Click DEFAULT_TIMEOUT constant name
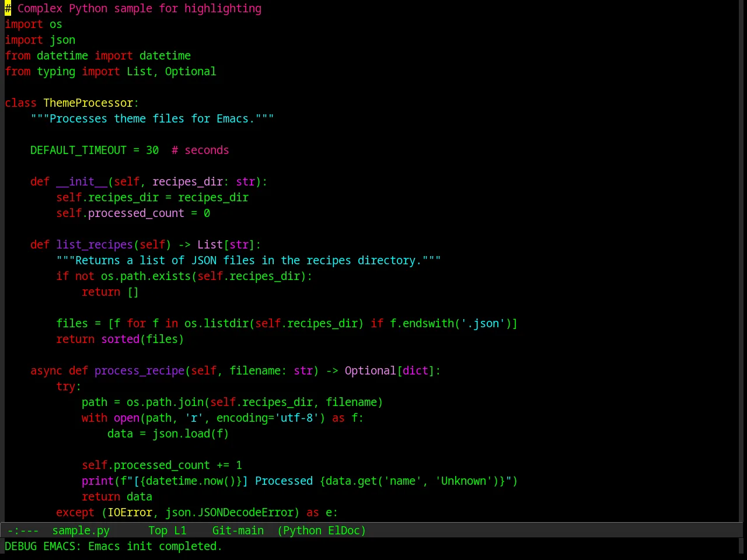Viewport: 747px width, 560px height. (78, 150)
